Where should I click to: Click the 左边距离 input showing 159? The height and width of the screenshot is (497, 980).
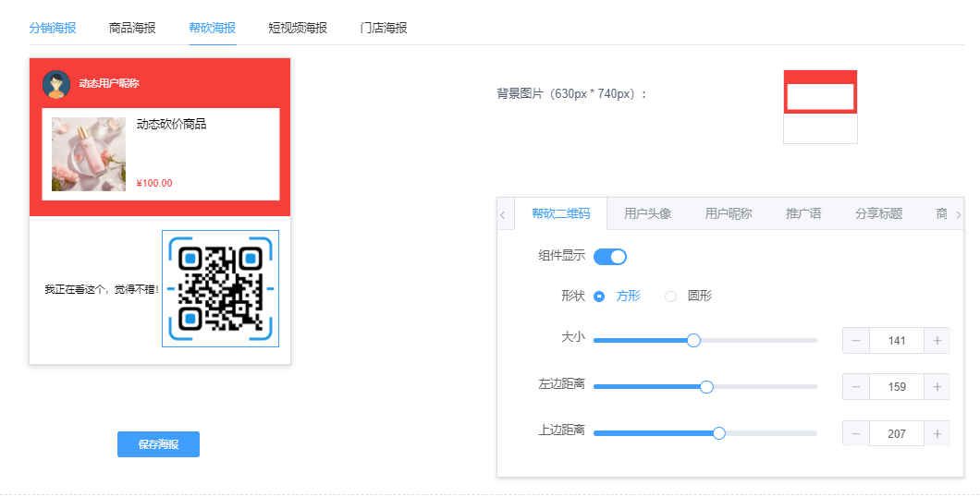pos(896,387)
